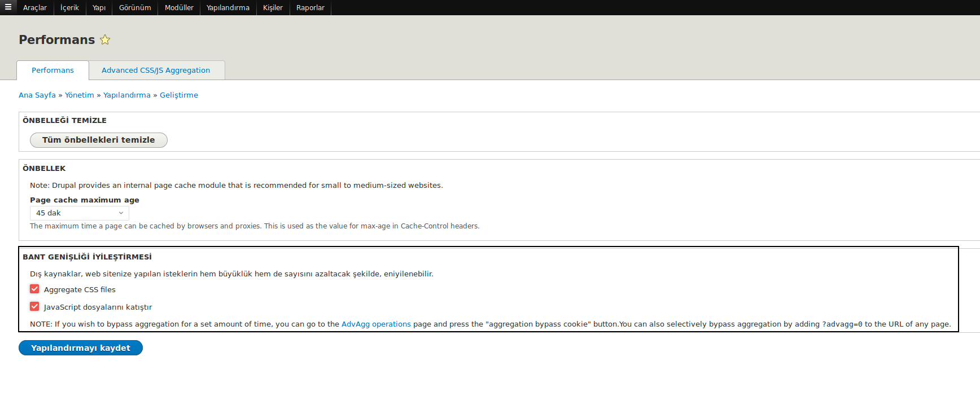Add Performans page to shortcuts with star
Screen dimensions: 980x405
105,39
